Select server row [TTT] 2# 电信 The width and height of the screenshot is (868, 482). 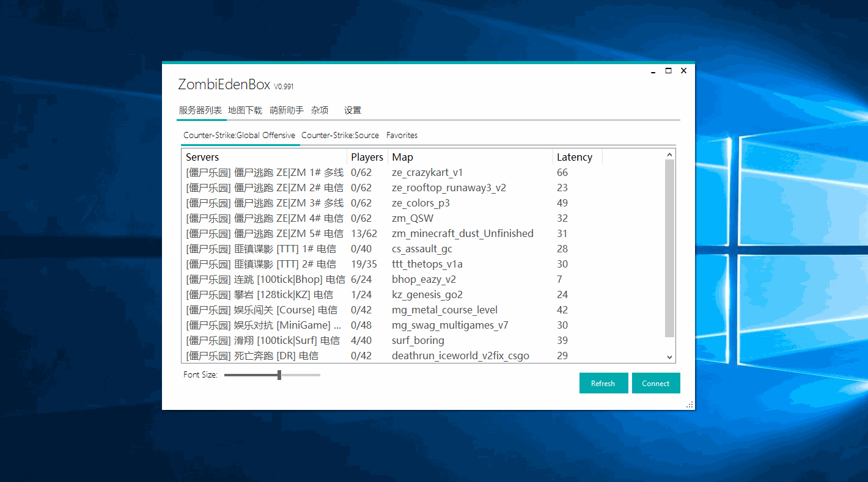tap(423, 264)
